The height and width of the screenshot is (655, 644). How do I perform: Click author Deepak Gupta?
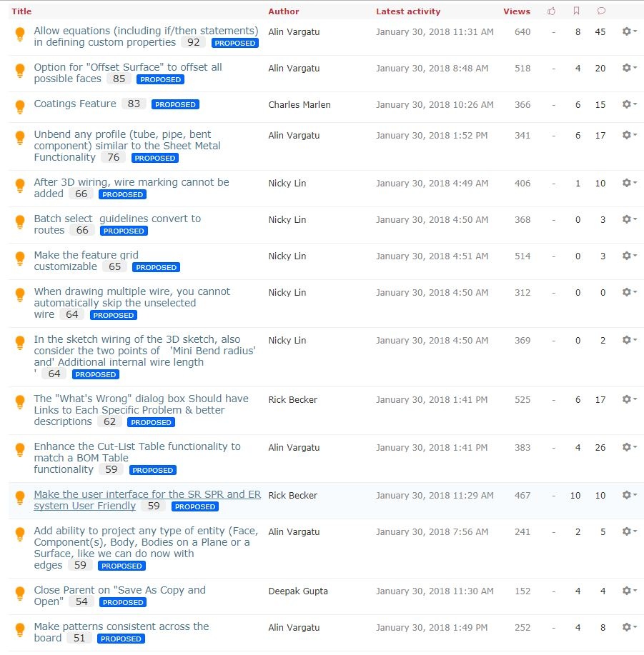pos(298,591)
